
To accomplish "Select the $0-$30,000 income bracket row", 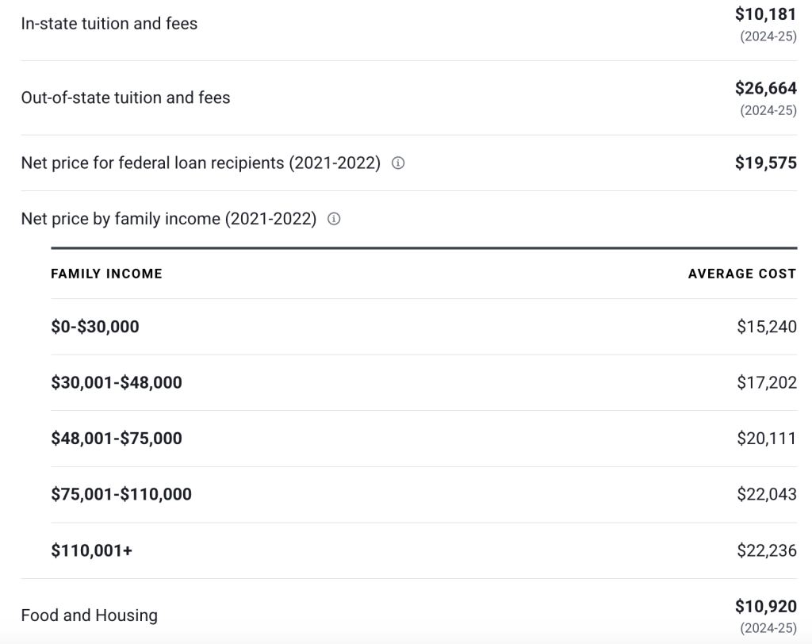I will [95, 327].
